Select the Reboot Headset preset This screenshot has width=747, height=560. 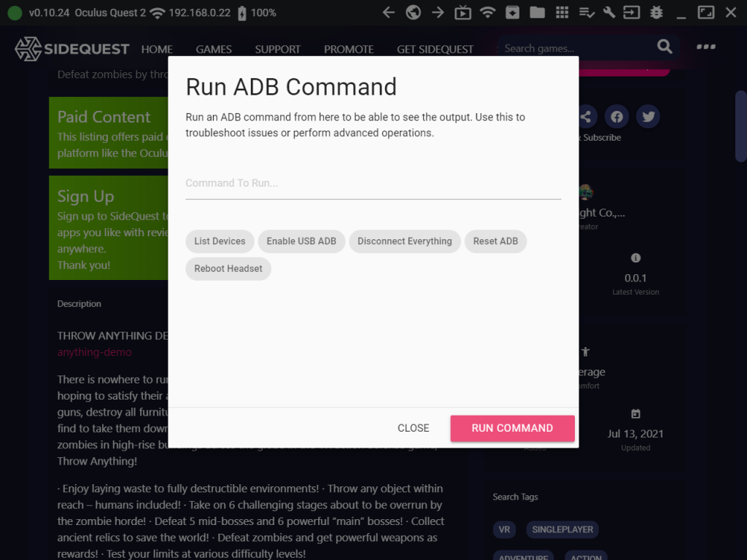coord(228,269)
